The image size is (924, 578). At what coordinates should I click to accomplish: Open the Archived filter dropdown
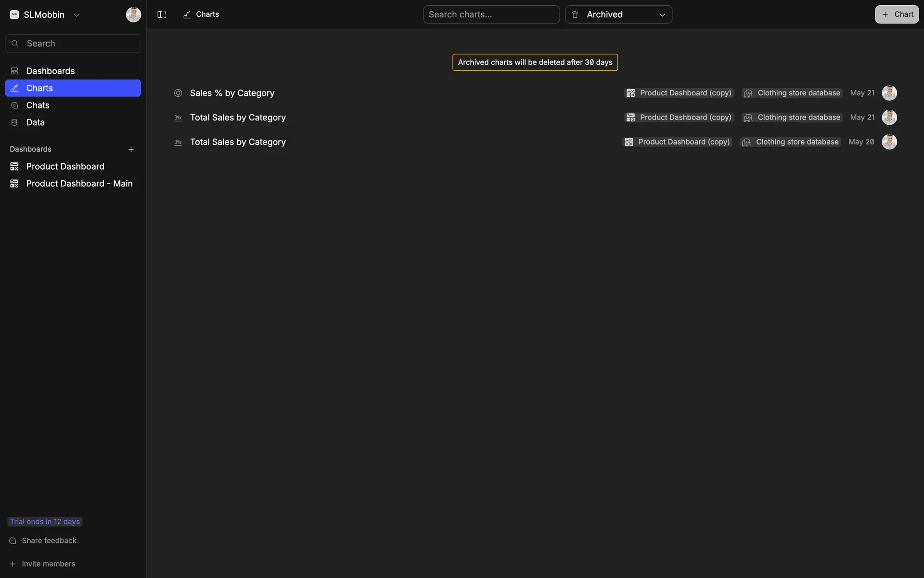(x=618, y=14)
